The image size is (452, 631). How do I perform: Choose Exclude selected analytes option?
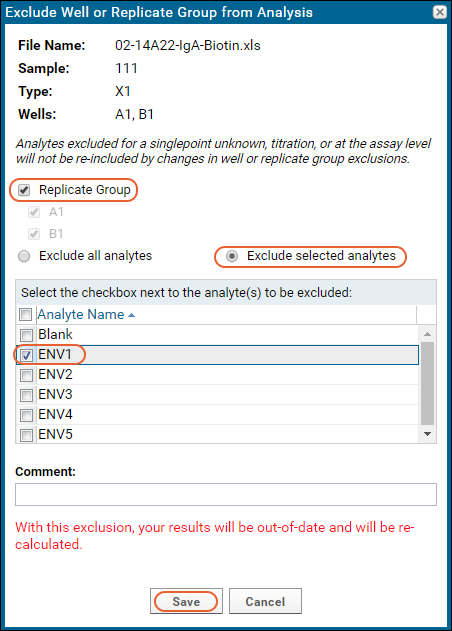[x=232, y=256]
